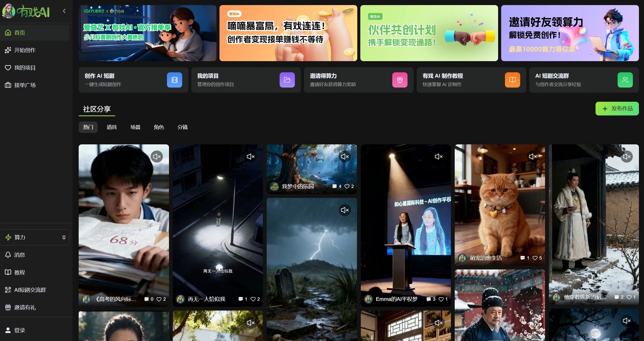Viewport: 644px width, 341px height.
Task: Open the 伙伴共创计划 green banner
Action: [x=429, y=33]
